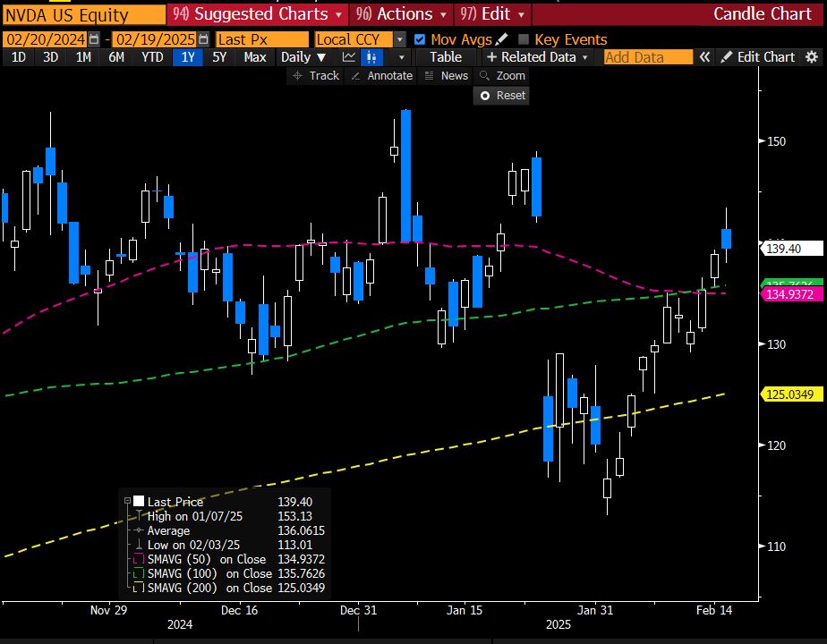Open the start date calendar picker
The width and height of the screenshot is (827, 644).
pos(94,39)
